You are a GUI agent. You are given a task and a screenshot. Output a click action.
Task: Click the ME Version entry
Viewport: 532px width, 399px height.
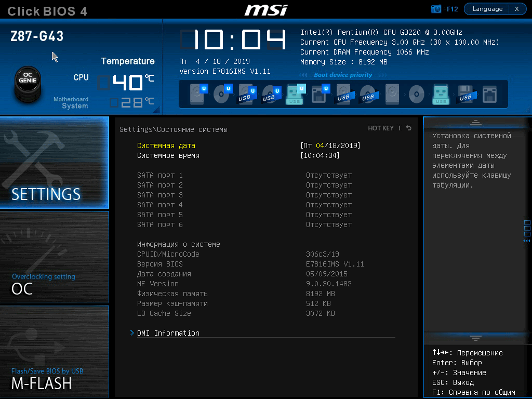click(244, 284)
